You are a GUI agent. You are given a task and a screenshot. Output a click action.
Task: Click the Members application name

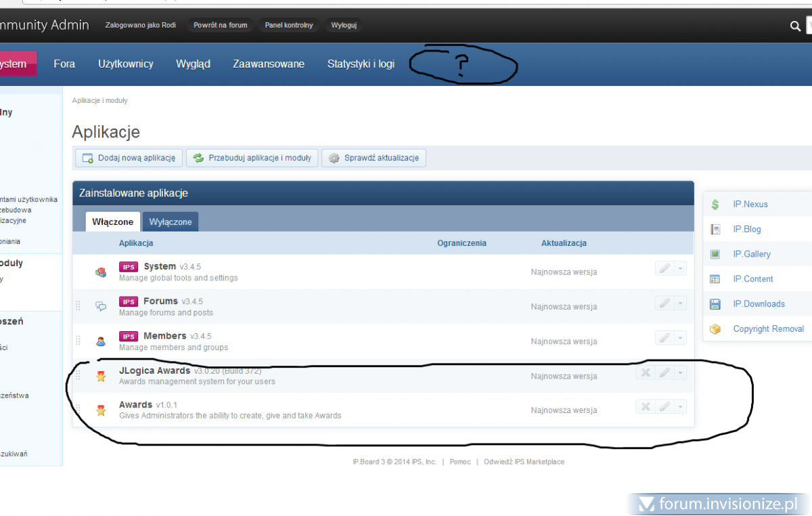tap(165, 336)
